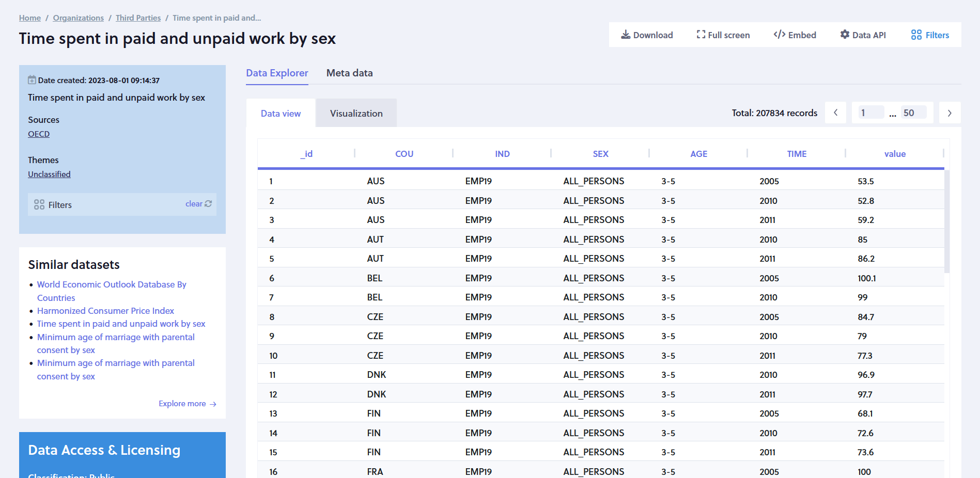
Task: Click the current page number field
Action: 870,113
